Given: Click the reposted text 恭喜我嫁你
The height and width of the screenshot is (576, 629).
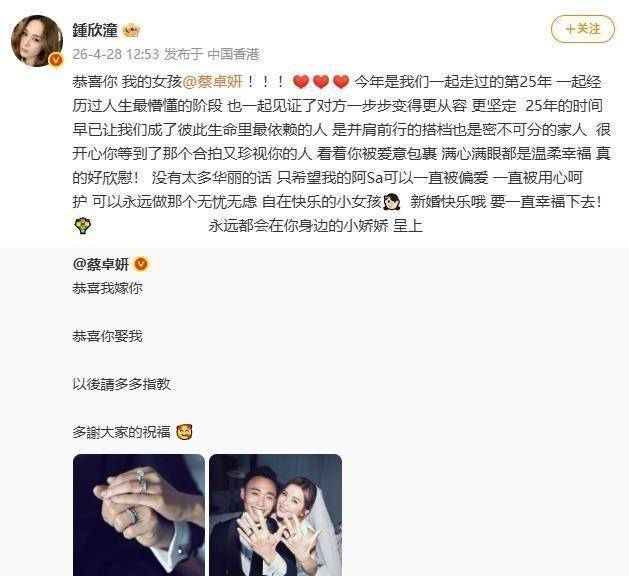Looking at the screenshot, I should (108, 288).
